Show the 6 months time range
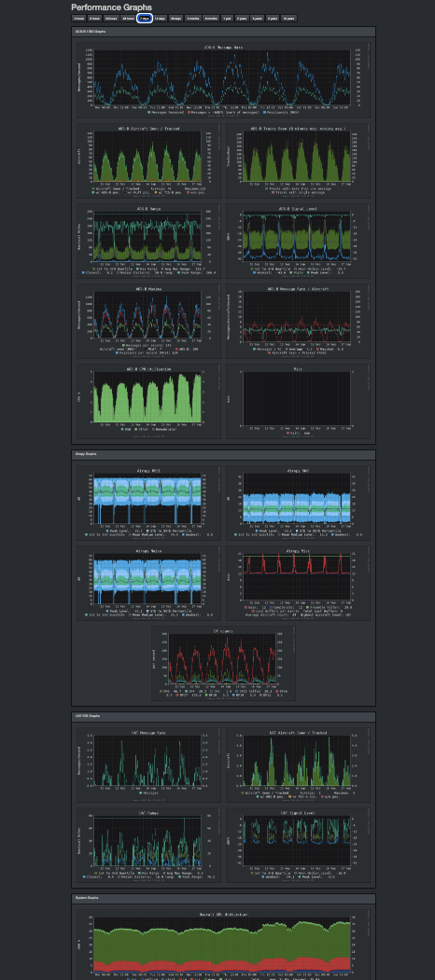Image resolution: width=435 pixels, height=980 pixels. (211, 19)
